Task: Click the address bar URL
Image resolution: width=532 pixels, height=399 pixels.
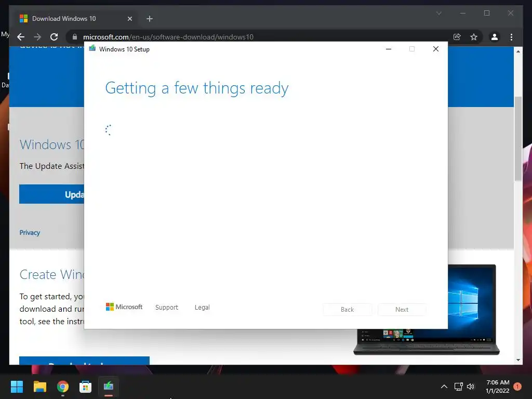Action: (168, 37)
